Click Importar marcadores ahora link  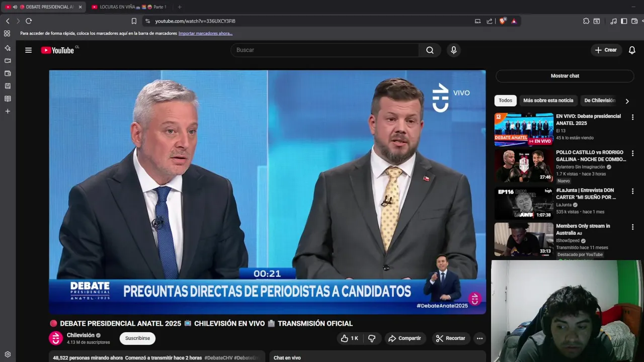tap(205, 34)
